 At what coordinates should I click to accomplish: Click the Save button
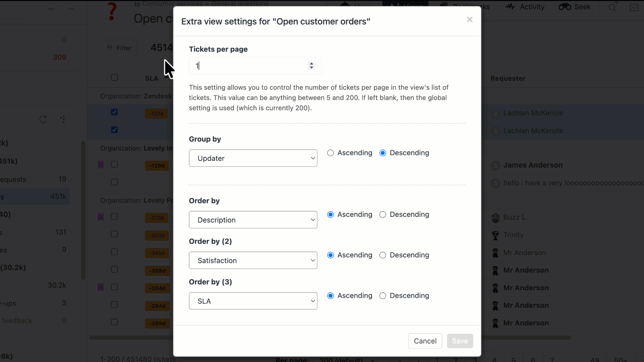point(460,341)
